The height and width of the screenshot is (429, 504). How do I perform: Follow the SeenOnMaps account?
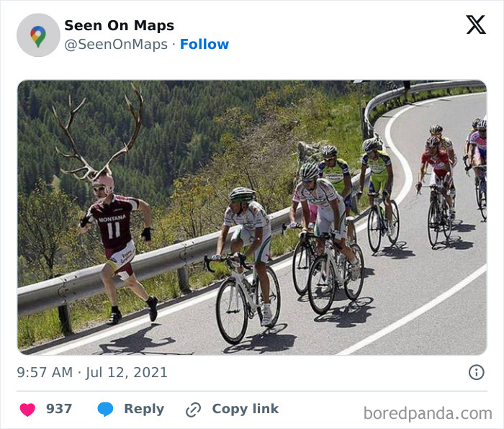(204, 44)
